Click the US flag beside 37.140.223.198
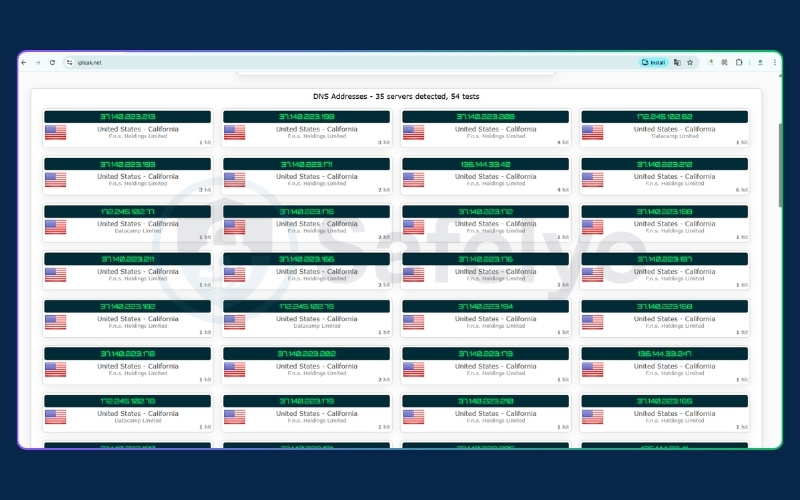 [x=235, y=132]
